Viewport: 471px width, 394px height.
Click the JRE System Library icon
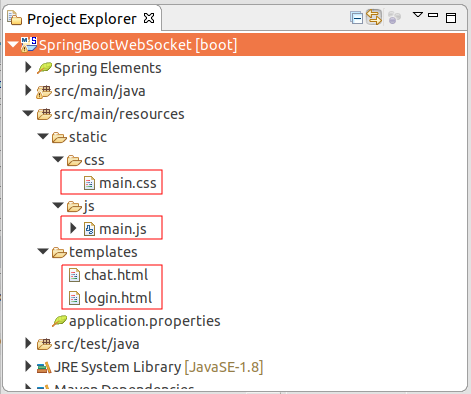coord(44,367)
